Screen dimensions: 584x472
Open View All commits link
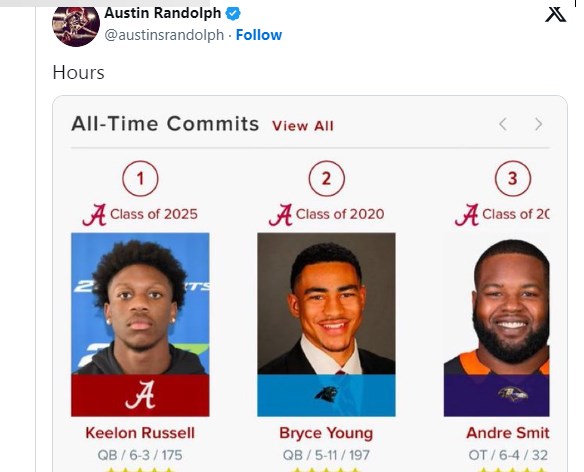tap(303, 126)
